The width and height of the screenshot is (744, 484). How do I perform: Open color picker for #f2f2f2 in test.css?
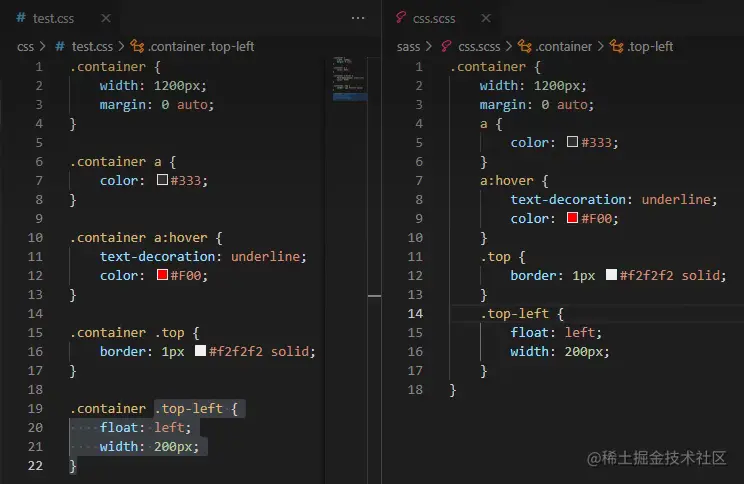pos(200,351)
